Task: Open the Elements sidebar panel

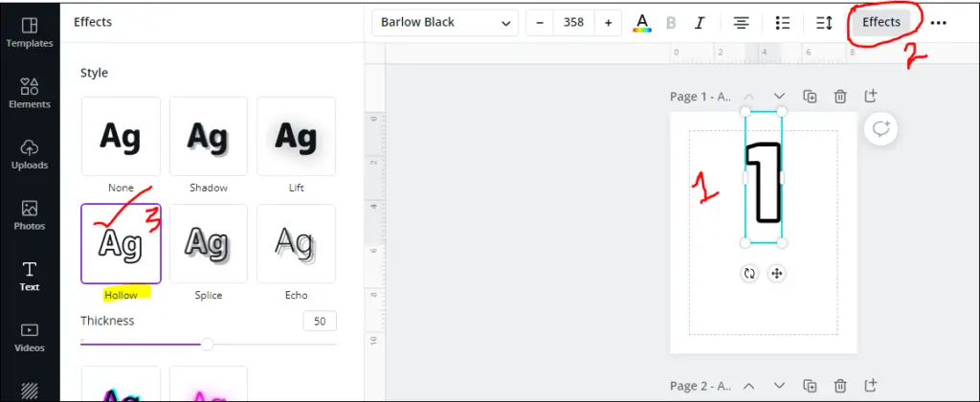Action: pyautogui.click(x=30, y=94)
